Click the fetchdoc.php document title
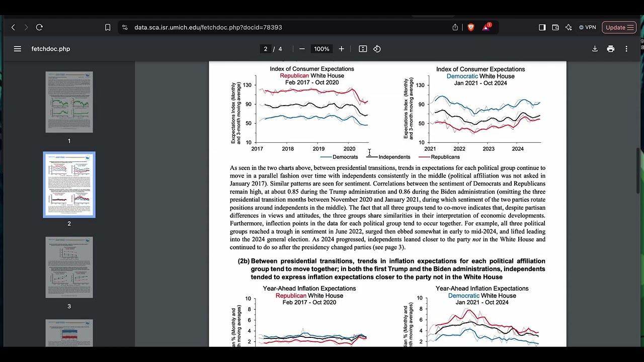 (x=50, y=49)
